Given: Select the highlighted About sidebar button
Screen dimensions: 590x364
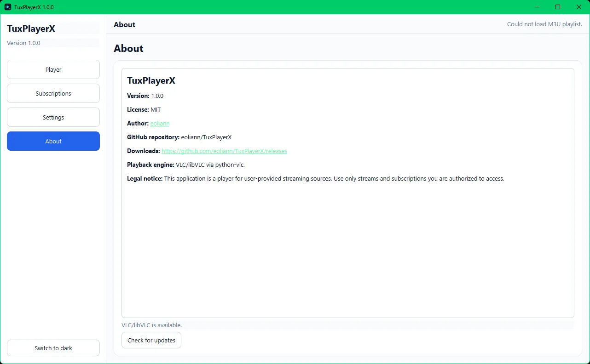Looking at the screenshot, I should 53,141.
